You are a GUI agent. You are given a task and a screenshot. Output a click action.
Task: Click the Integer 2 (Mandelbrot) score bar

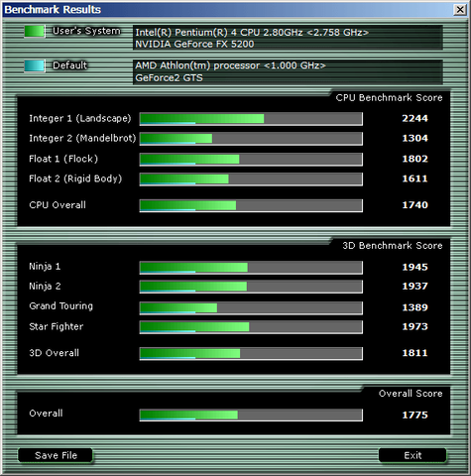(x=251, y=139)
